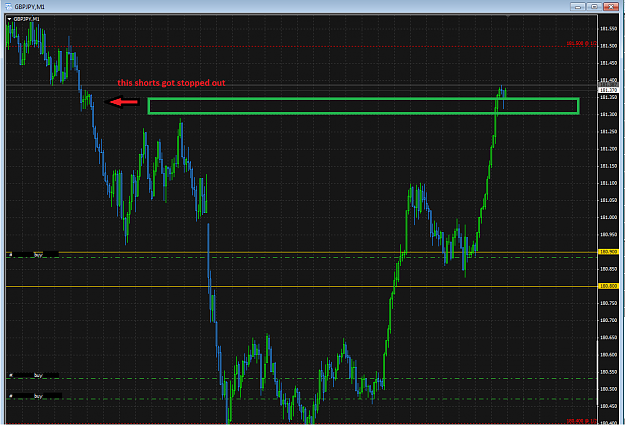Viewport: 625px width, 427px height.
Task: Click the yellow 180.900 price tag
Action: [608, 252]
